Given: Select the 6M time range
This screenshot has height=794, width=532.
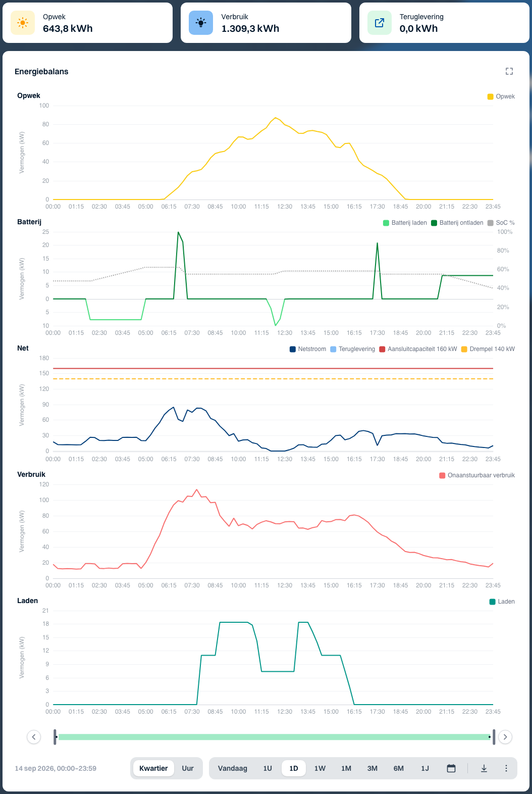Looking at the screenshot, I should pos(399,768).
